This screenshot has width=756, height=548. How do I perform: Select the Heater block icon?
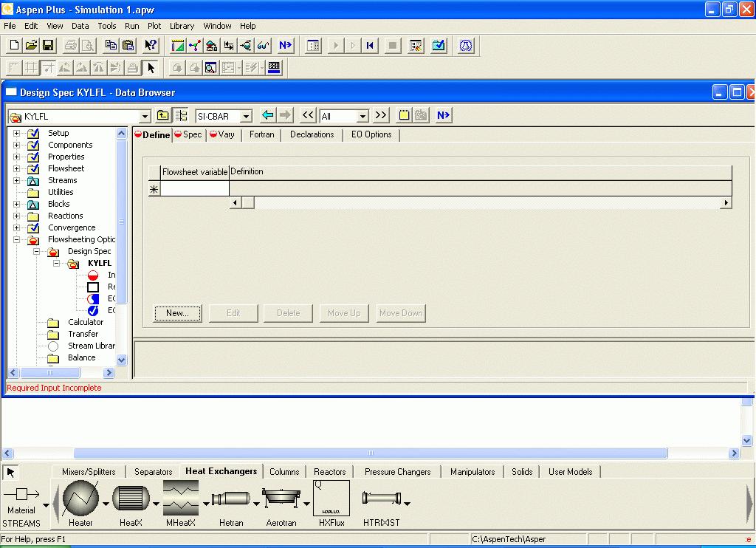(80, 499)
